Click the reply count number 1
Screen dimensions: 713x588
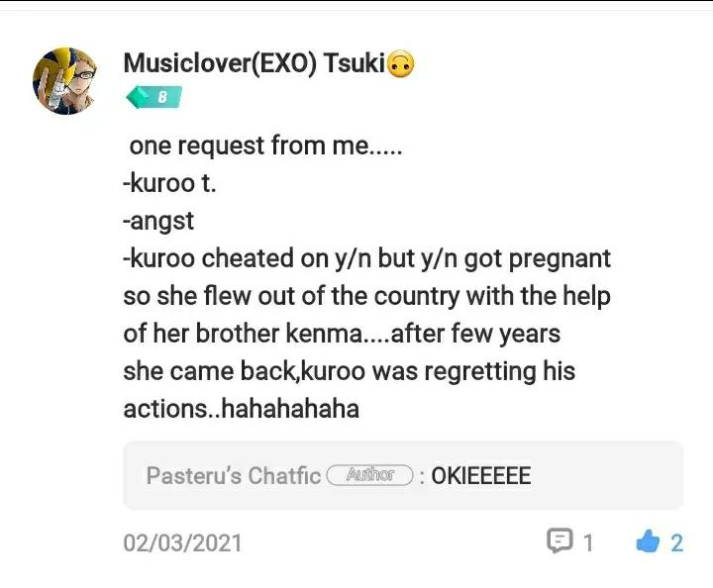(x=587, y=542)
